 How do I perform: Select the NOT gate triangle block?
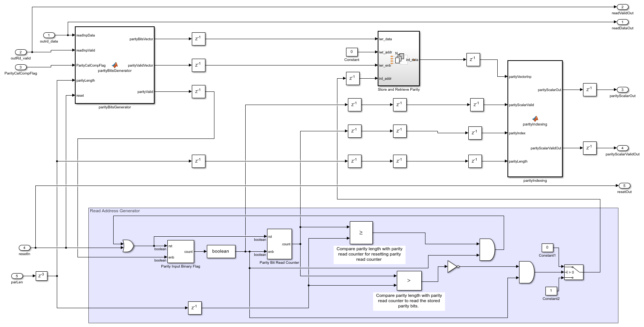click(x=453, y=266)
